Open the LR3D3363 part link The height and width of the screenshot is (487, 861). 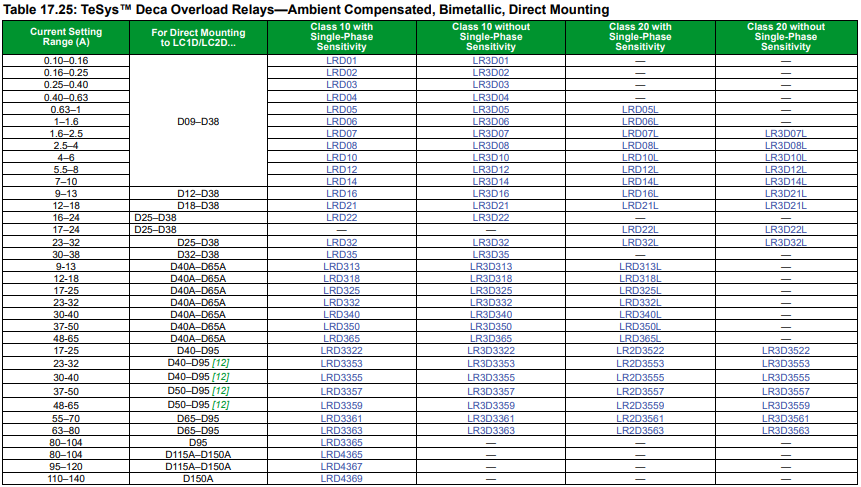point(490,430)
